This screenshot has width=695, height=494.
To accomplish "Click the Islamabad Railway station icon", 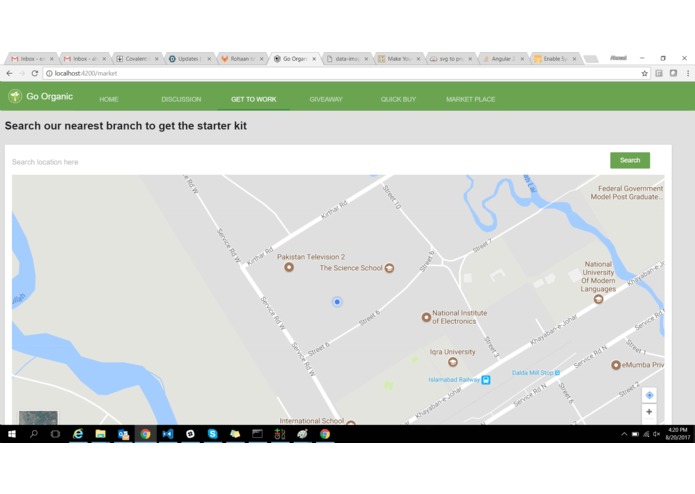I will coord(486,380).
